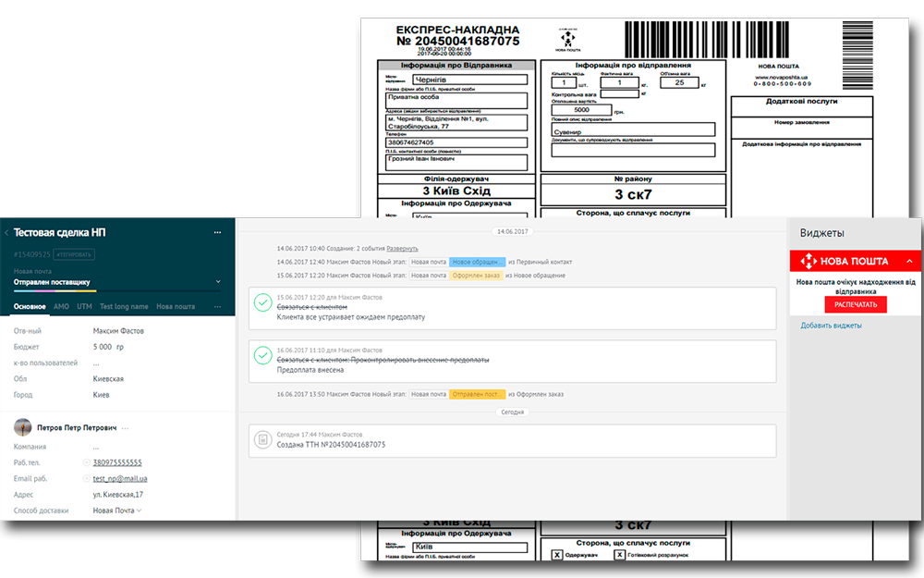Image resolution: width=924 pixels, height=578 pixels.
Task: Click the 14.06.2017 date pill in the feed
Action: coord(512,232)
